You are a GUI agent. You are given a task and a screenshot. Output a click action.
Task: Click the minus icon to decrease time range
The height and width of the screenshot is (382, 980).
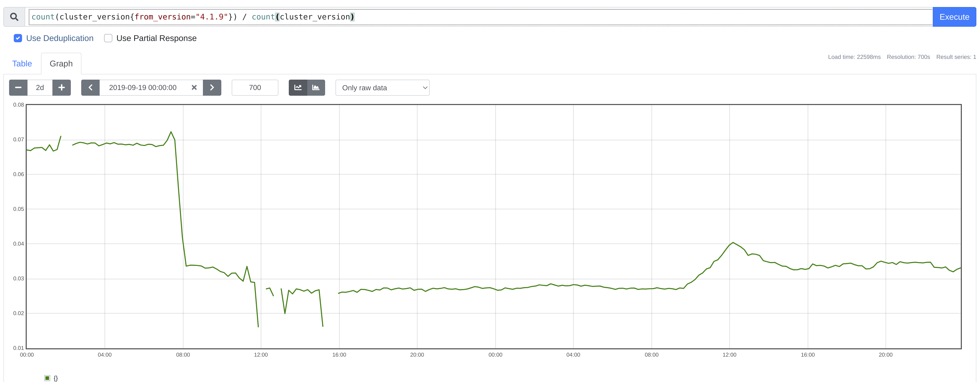click(x=18, y=87)
